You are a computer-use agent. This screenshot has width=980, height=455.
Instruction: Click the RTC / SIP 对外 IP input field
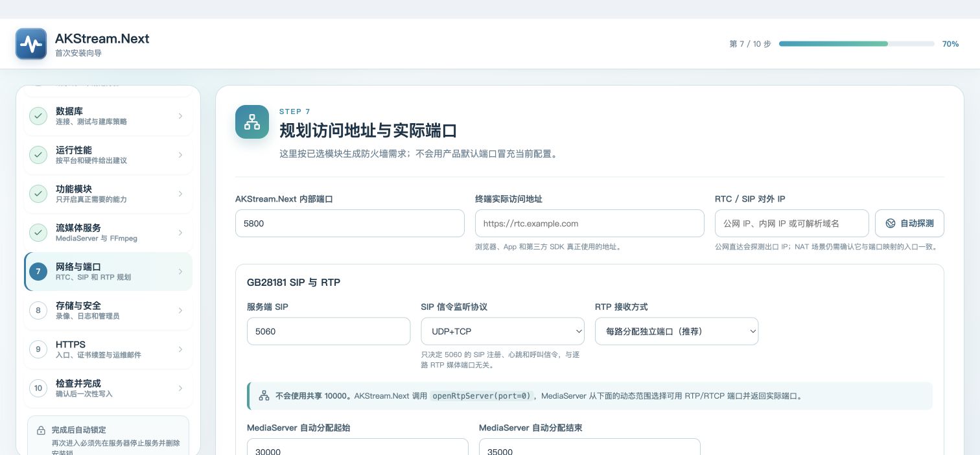coord(792,223)
